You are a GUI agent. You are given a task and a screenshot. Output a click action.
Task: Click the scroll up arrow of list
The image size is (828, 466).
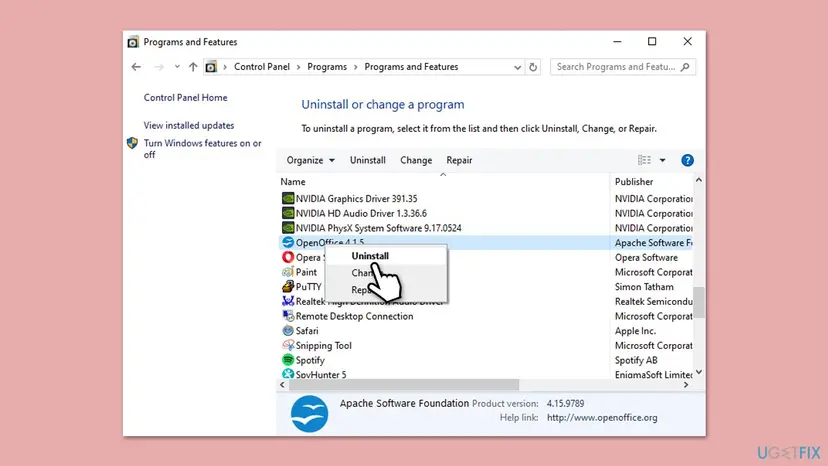pyautogui.click(x=699, y=180)
